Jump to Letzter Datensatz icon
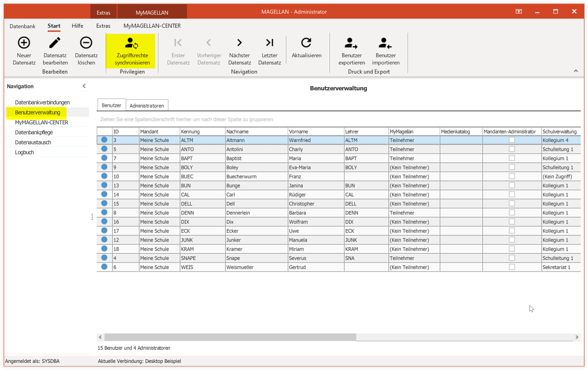This screenshot has width=588, height=370. pos(269,43)
